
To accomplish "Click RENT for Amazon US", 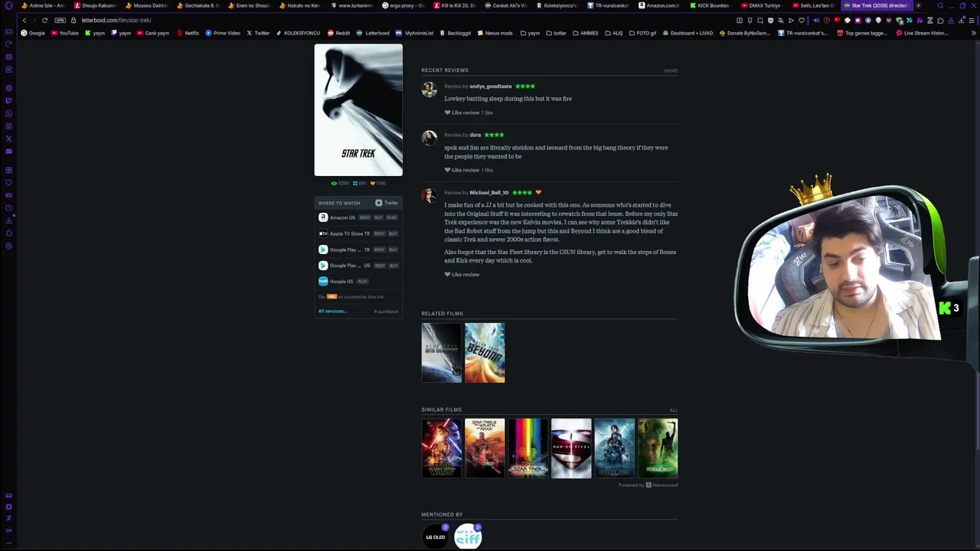I will [x=364, y=217].
